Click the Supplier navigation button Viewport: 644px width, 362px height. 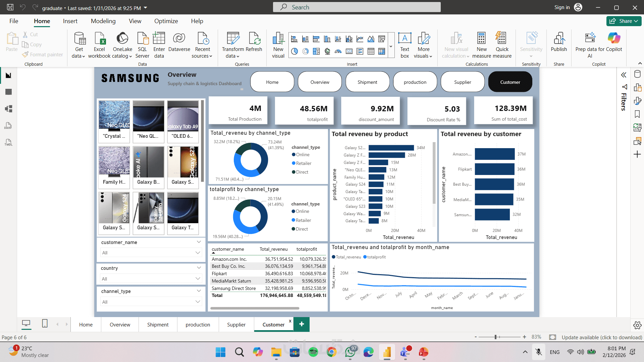(463, 82)
